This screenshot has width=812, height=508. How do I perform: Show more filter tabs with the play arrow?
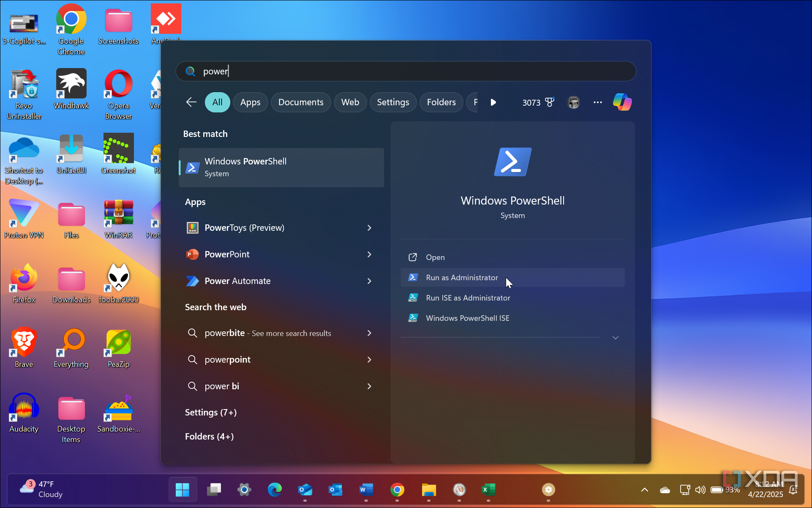point(493,102)
